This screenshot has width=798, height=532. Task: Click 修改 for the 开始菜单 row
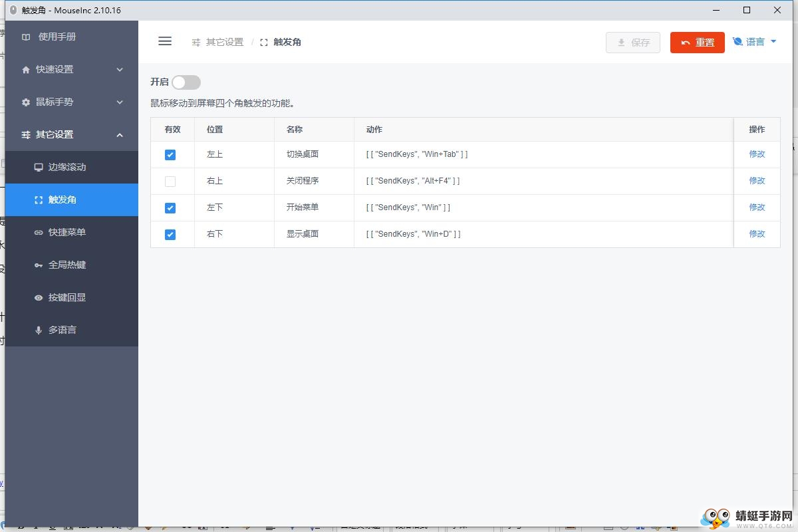click(x=757, y=207)
